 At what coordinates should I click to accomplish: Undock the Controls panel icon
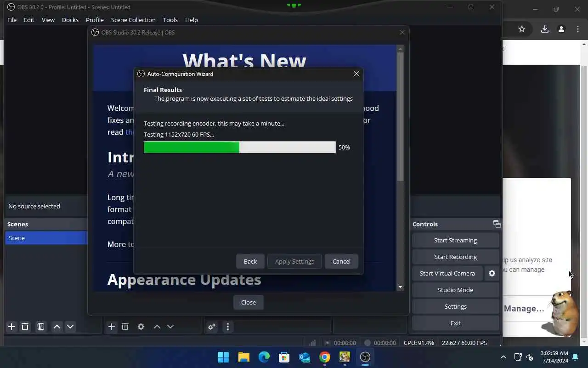click(497, 224)
